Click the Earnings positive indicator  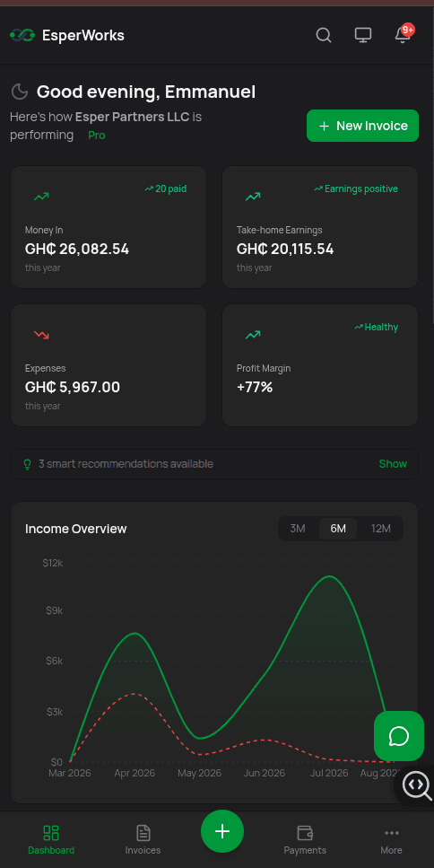pos(356,189)
